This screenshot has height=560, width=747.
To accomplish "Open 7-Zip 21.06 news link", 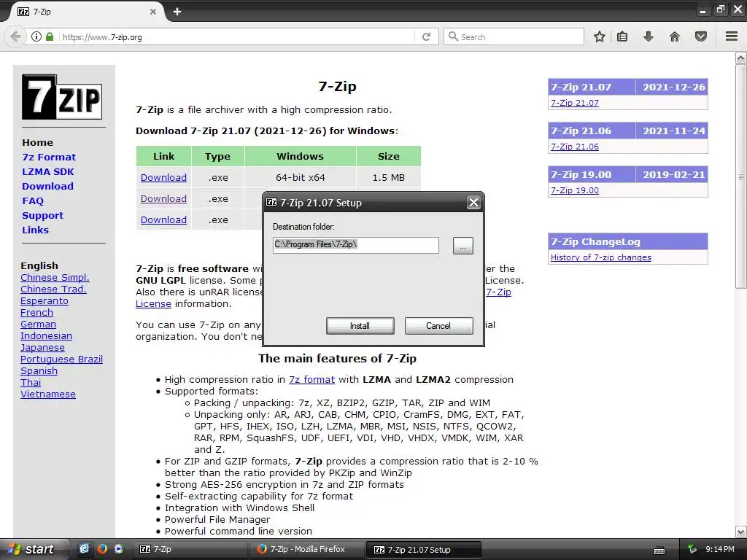I will (575, 147).
